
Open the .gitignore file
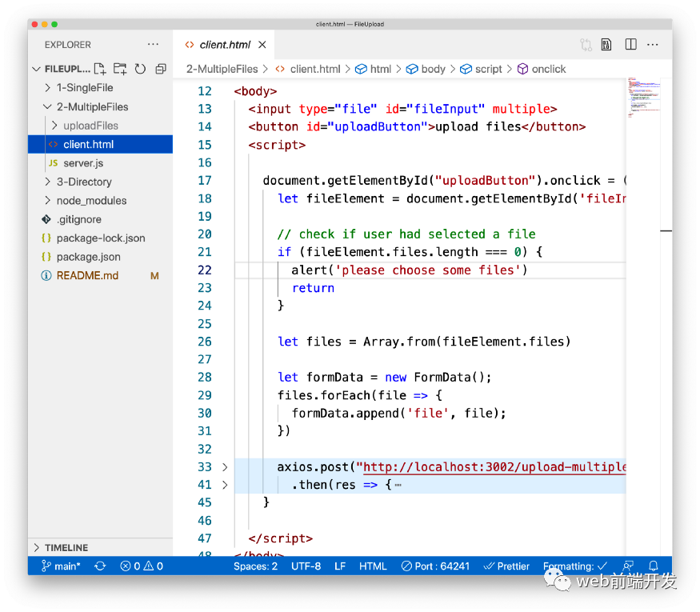point(100,219)
